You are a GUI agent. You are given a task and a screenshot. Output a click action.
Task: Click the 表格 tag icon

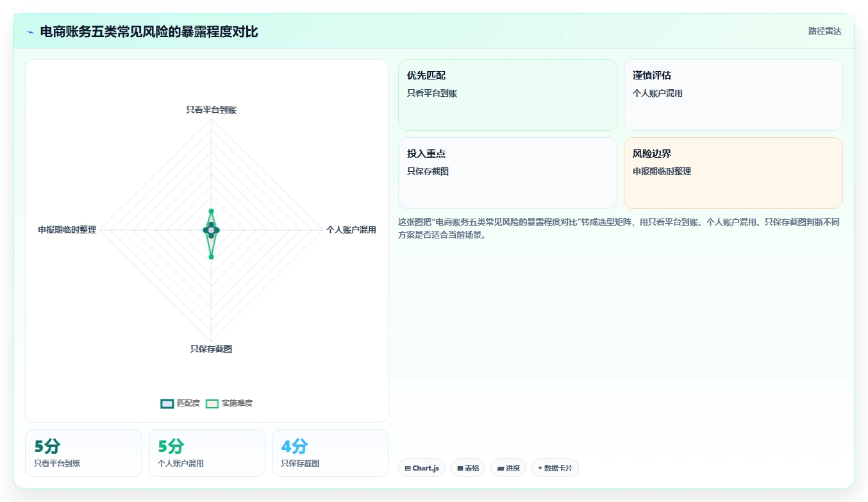460,469
